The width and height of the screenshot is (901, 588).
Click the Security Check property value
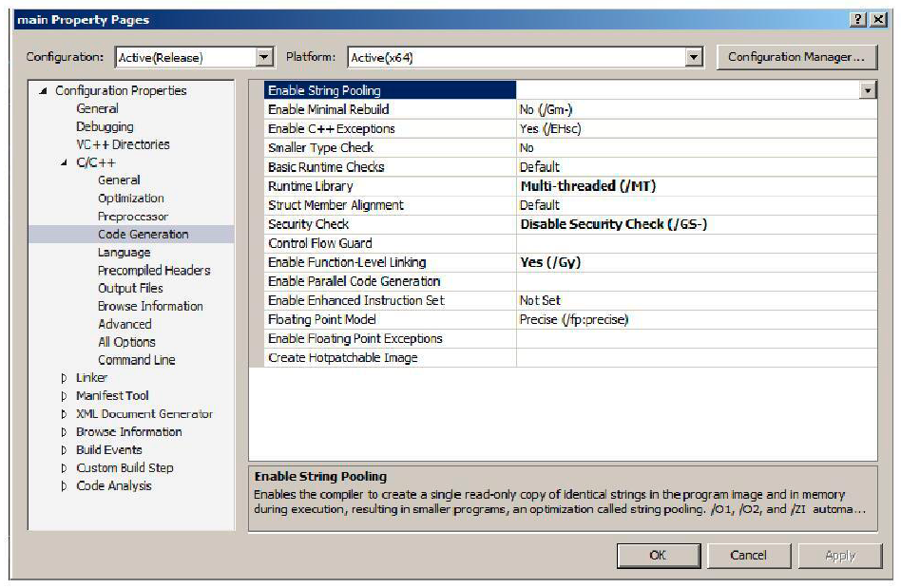[613, 224]
